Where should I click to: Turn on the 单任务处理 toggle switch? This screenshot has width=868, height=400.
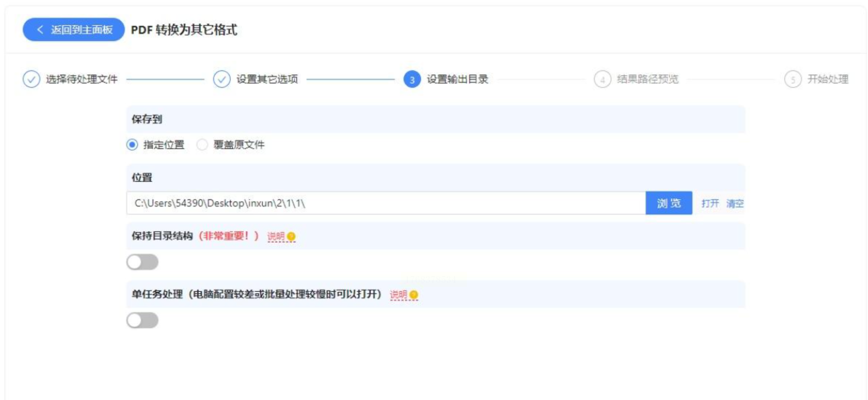click(x=142, y=320)
